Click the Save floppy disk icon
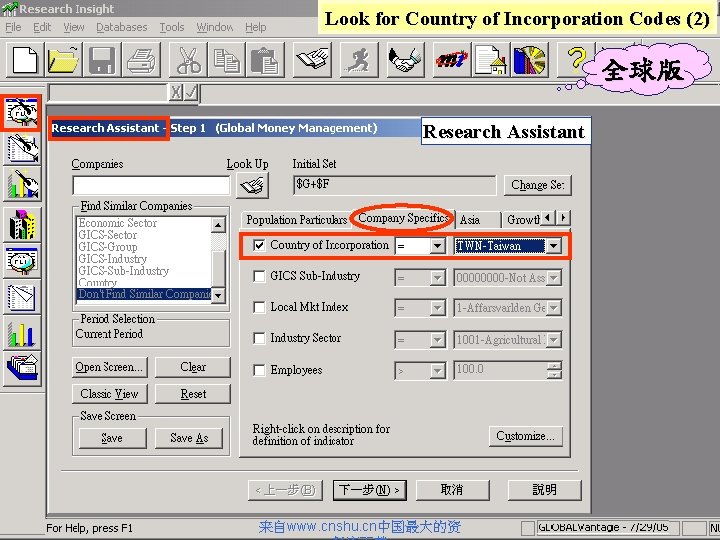720x540 pixels. click(102, 60)
